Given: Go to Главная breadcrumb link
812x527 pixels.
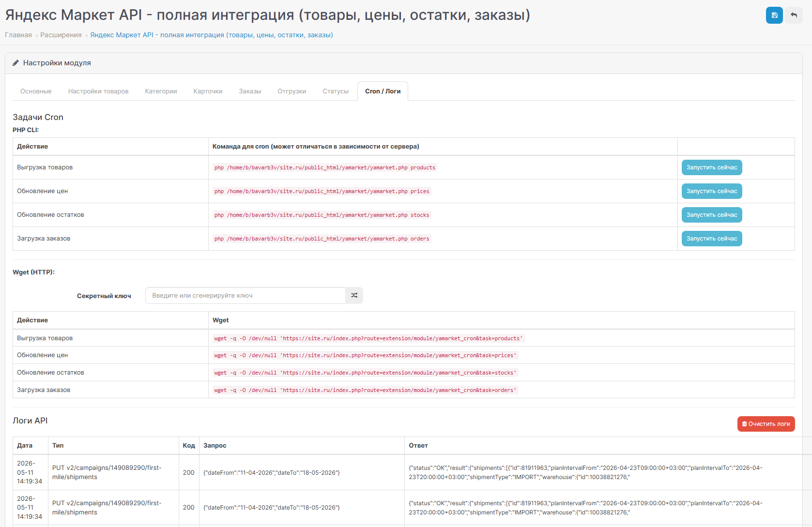Looking at the screenshot, I should pyautogui.click(x=18, y=35).
